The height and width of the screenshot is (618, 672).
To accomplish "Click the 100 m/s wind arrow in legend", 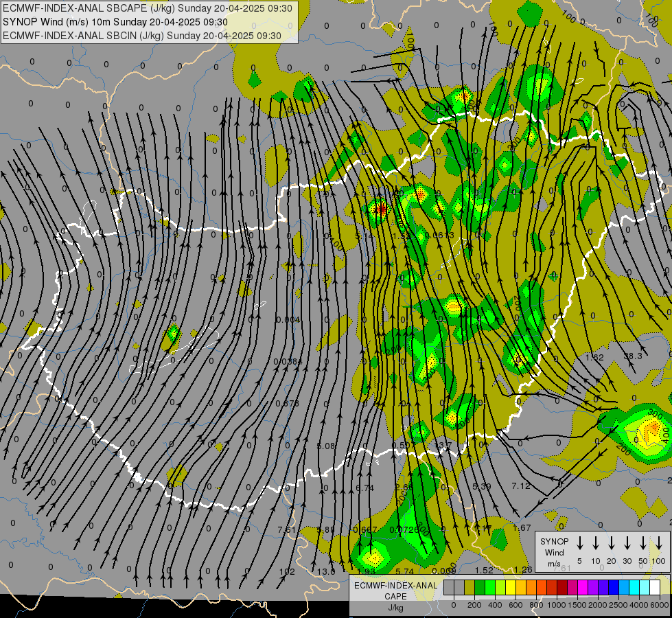I will click(x=659, y=543).
